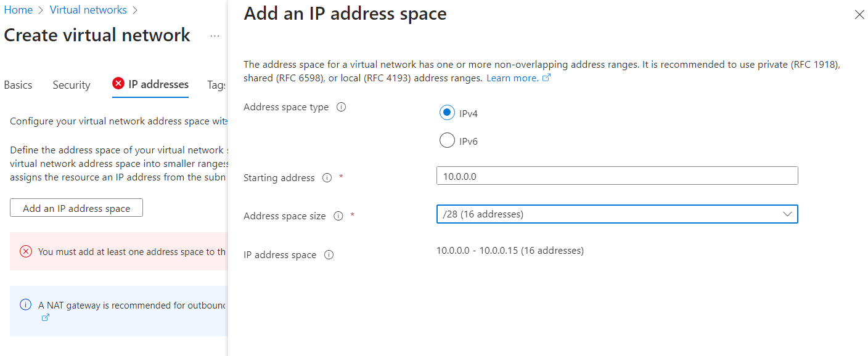Click the red error icon in the warning banner
The width and height of the screenshot is (868, 356).
[x=25, y=251]
